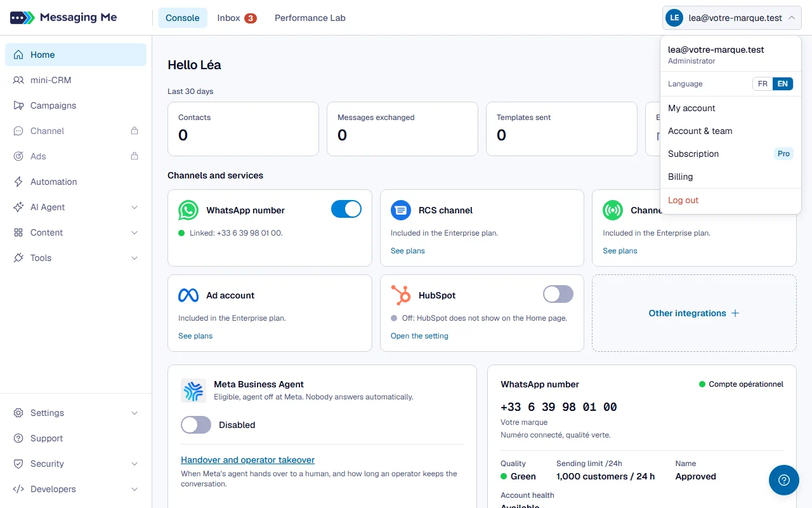Click the Settings gear icon
Image resolution: width=812 pixels, height=508 pixels.
[x=18, y=413]
